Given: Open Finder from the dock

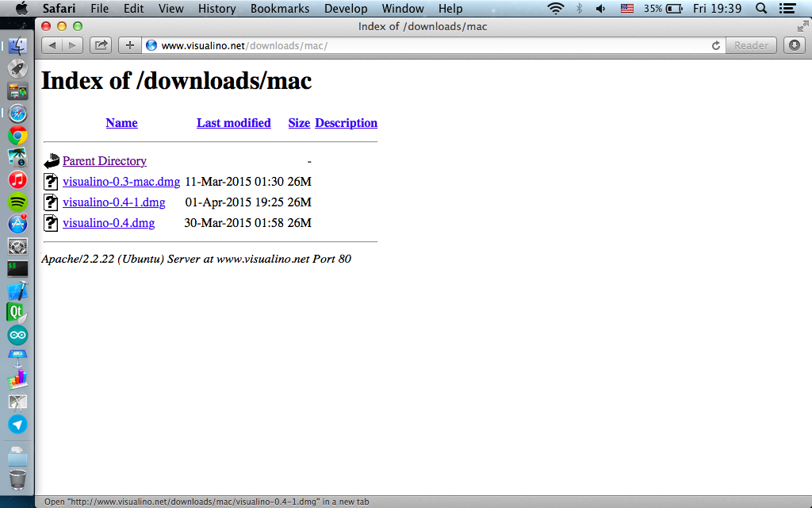Looking at the screenshot, I should pos(17,46).
